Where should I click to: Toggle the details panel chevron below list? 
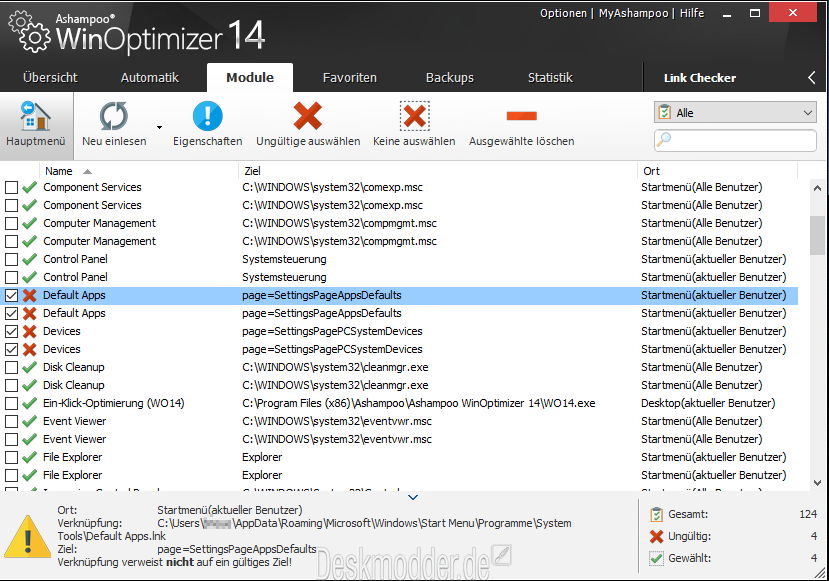[x=413, y=497]
